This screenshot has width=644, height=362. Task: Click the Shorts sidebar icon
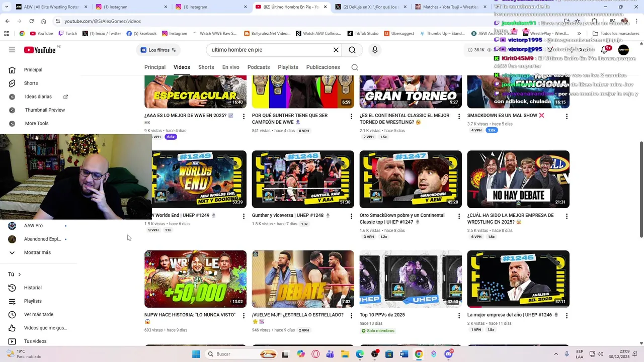pos(12,83)
